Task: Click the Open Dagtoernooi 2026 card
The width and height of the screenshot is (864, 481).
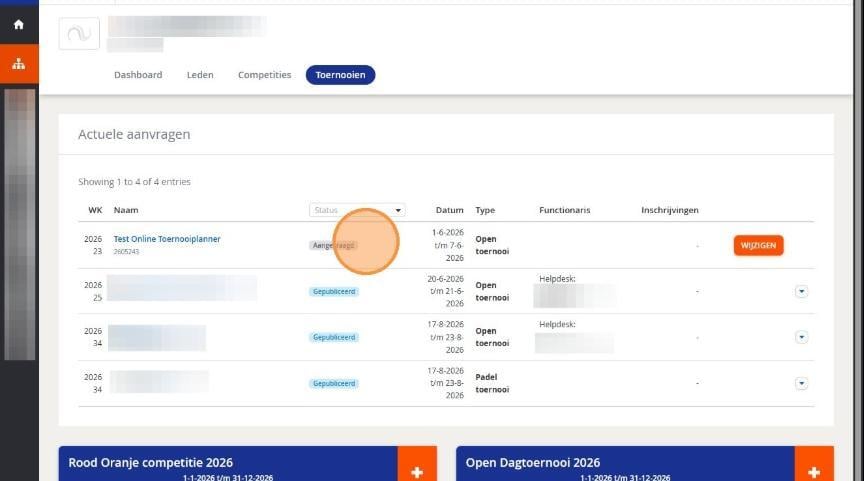Action: pyautogui.click(x=625, y=463)
